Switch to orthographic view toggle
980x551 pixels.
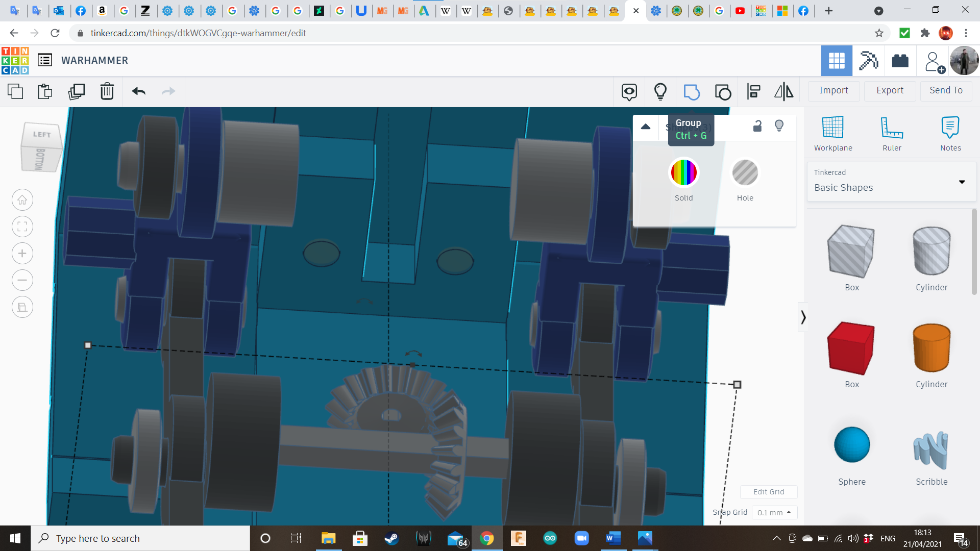click(x=22, y=307)
